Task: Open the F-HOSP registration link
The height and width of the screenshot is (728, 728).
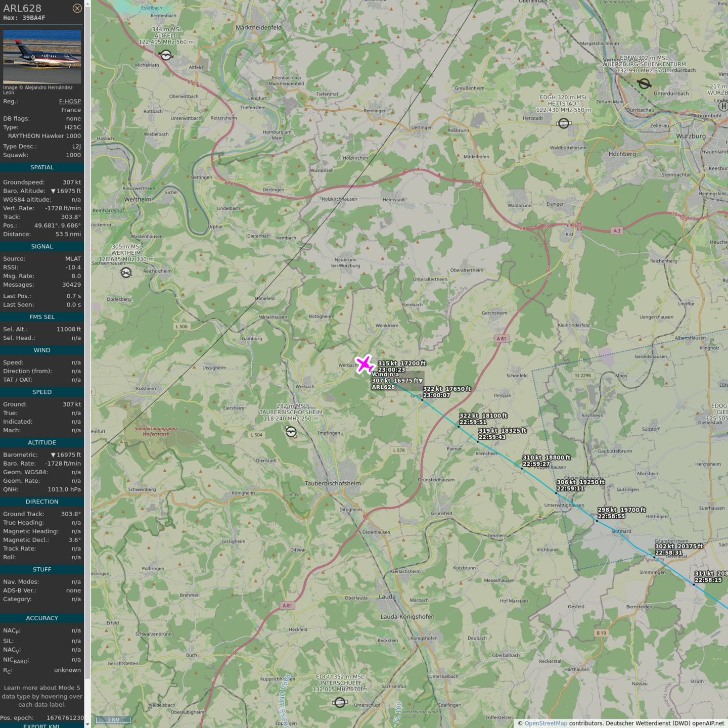Action: point(70,101)
